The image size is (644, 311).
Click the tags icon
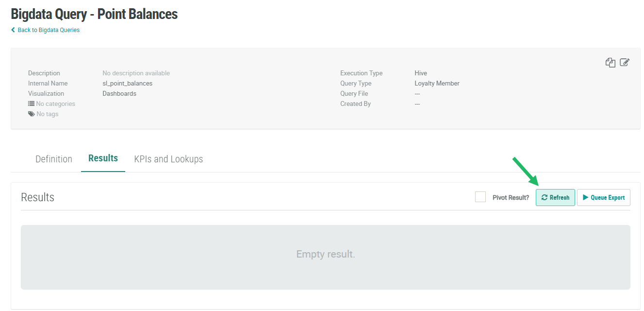coord(31,114)
